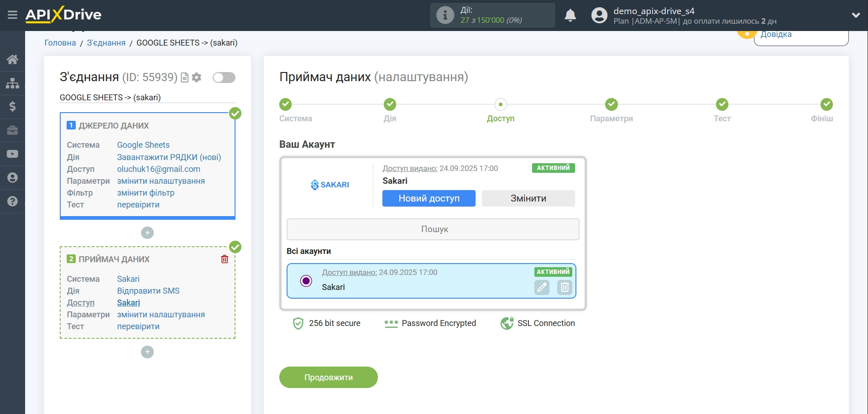The image size is (868, 414).
Task: Open connection settings gear icon
Action: [x=197, y=78]
